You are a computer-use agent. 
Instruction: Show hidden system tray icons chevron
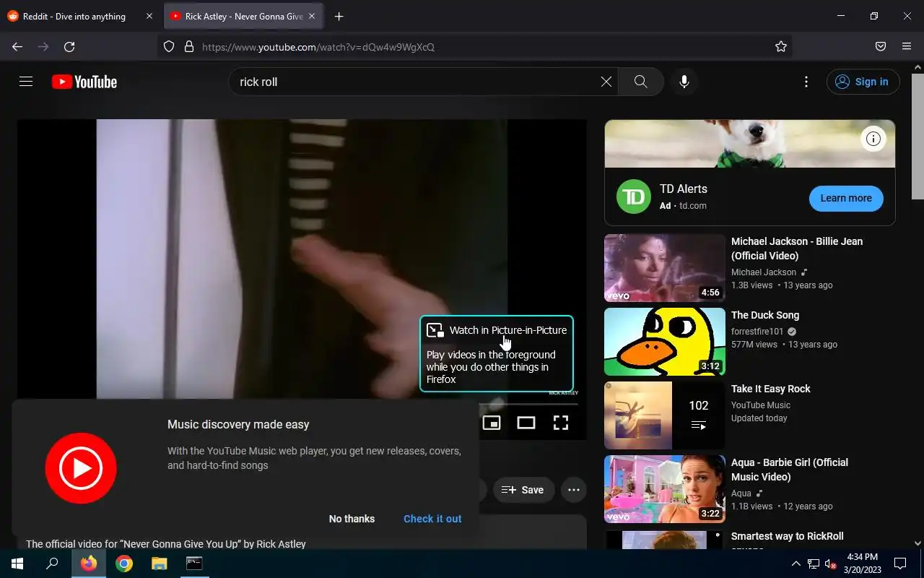point(796,564)
